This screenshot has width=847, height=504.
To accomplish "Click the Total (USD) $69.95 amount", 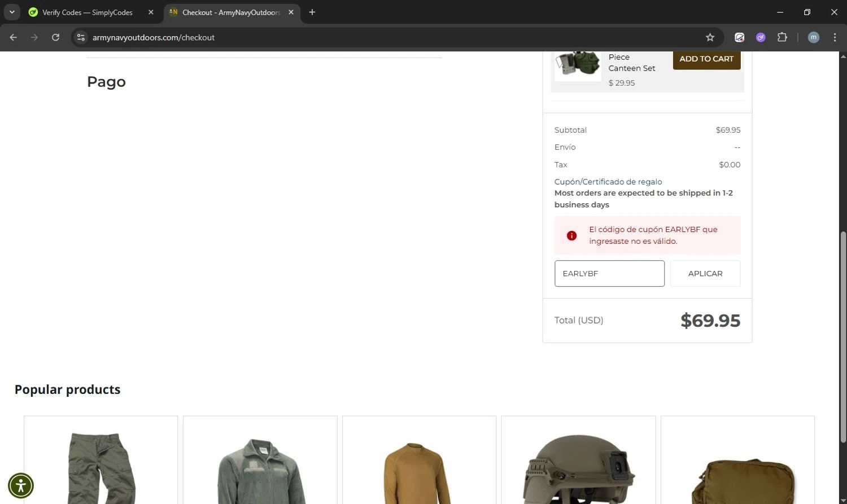I will tap(710, 321).
